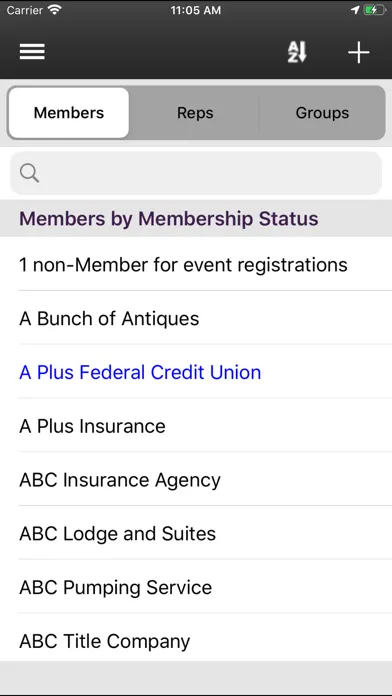Screen dimensions: 392x696
Task: Select ABC Title Company
Action: [x=196, y=641]
